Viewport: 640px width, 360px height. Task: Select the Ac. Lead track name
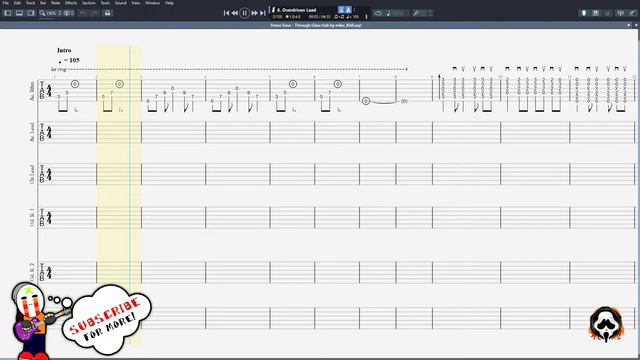pos(32,132)
